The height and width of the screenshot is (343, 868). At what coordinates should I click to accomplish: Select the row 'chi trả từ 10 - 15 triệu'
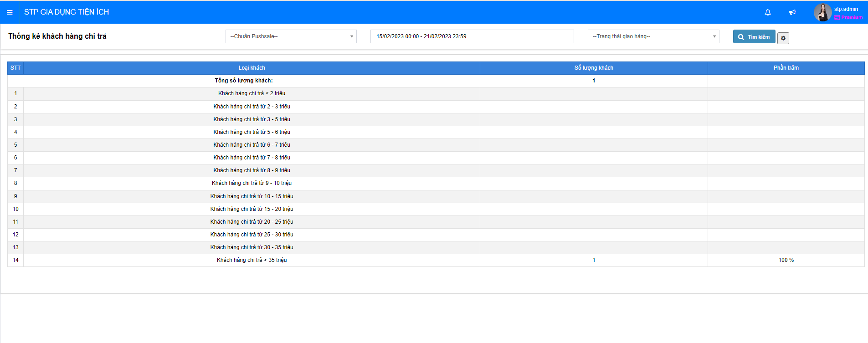tap(252, 196)
